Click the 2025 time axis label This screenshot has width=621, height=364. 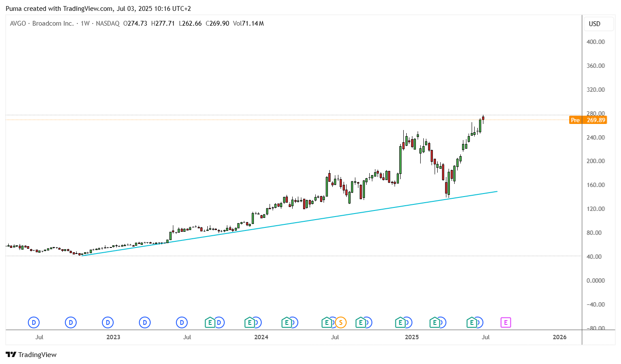point(412,337)
